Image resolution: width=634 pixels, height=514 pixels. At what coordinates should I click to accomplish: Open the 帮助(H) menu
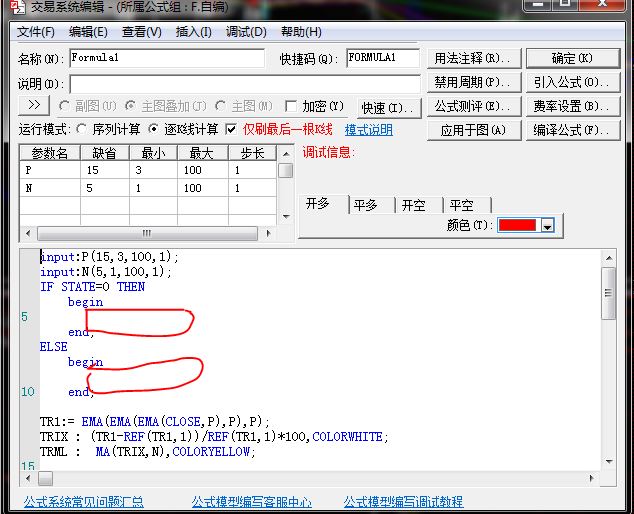(301, 32)
